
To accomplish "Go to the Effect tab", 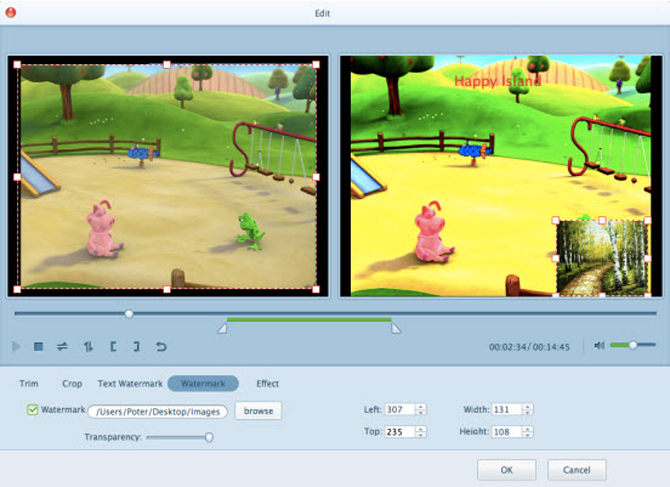I will click(x=267, y=383).
